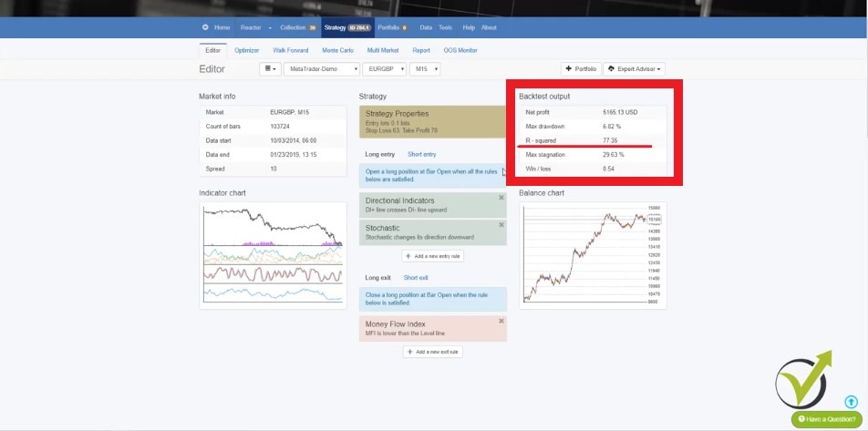The height and width of the screenshot is (431, 868).
Task: Click the scroll-to-top arrow icon
Action: [851, 402]
